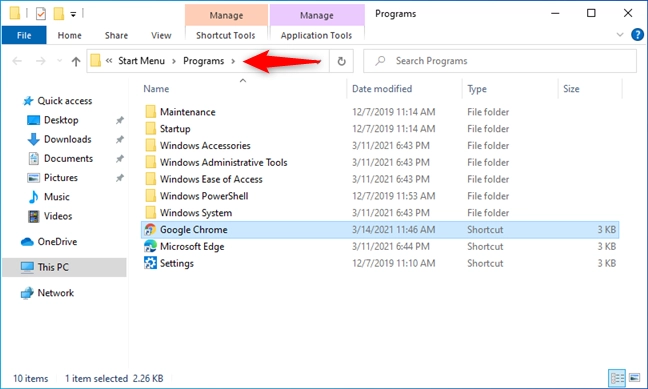Image resolution: width=648 pixels, height=389 pixels.
Task: Switch to large thumbnails view layout
Action: (634, 378)
